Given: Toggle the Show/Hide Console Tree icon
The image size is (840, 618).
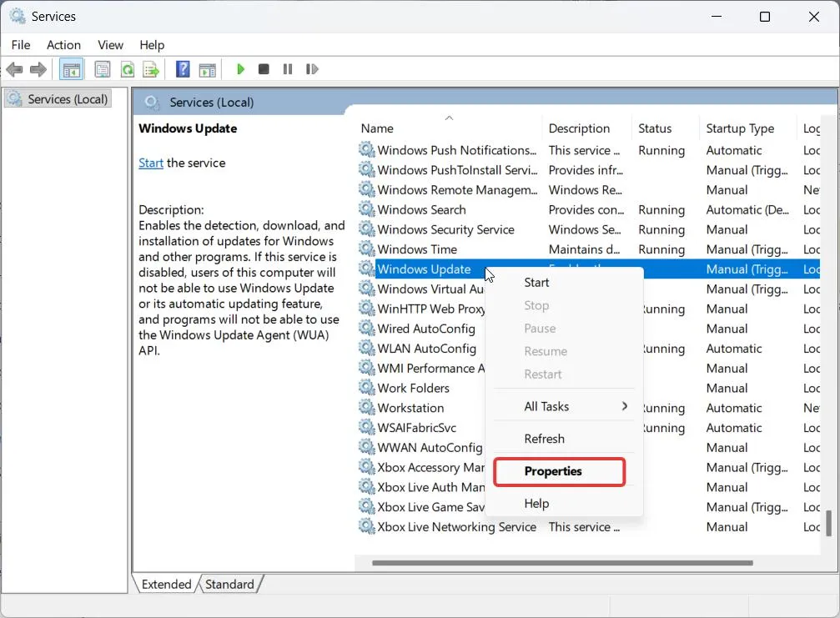Looking at the screenshot, I should click(x=71, y=69).
